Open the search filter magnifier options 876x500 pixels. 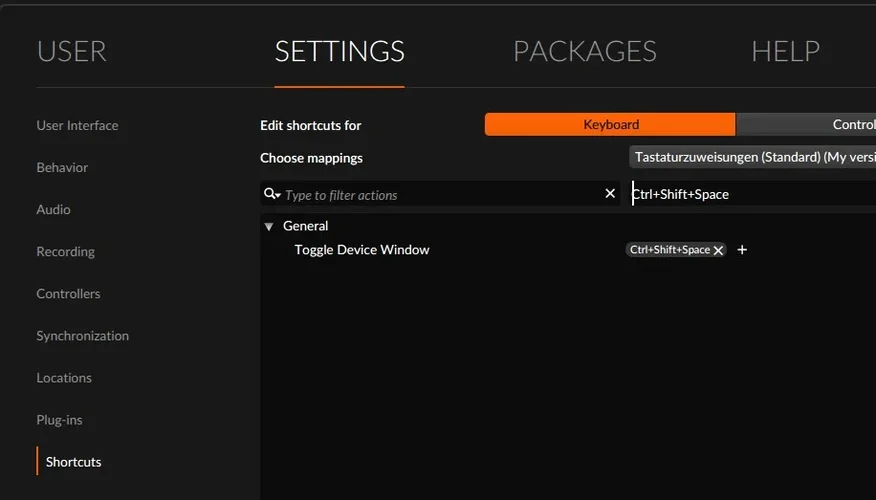click(271, 194)
